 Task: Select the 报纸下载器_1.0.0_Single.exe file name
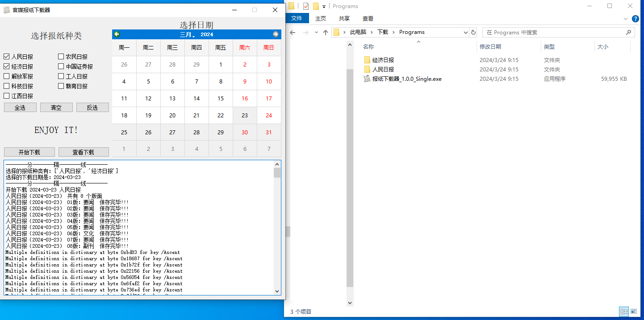click(407, 79)
